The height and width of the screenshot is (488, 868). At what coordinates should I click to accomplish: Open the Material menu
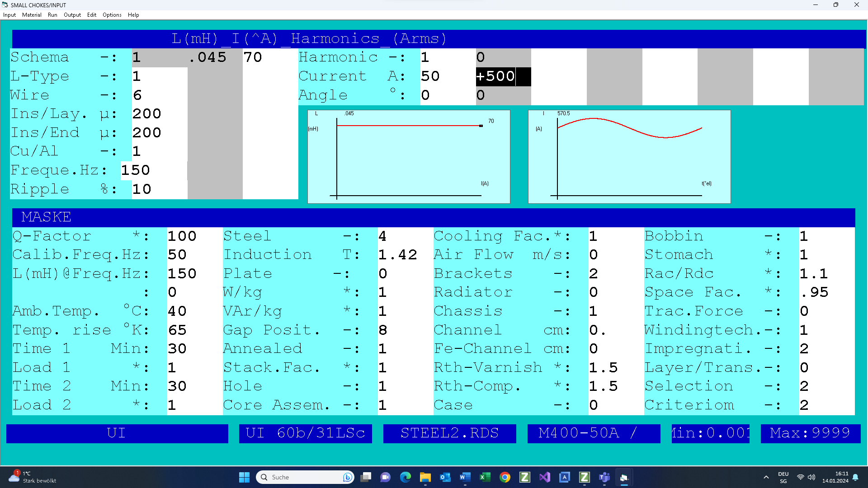32,15
